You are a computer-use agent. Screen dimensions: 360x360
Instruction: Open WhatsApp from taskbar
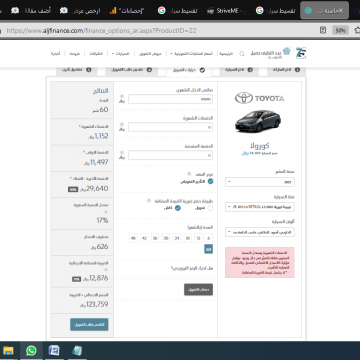(31, 351)
